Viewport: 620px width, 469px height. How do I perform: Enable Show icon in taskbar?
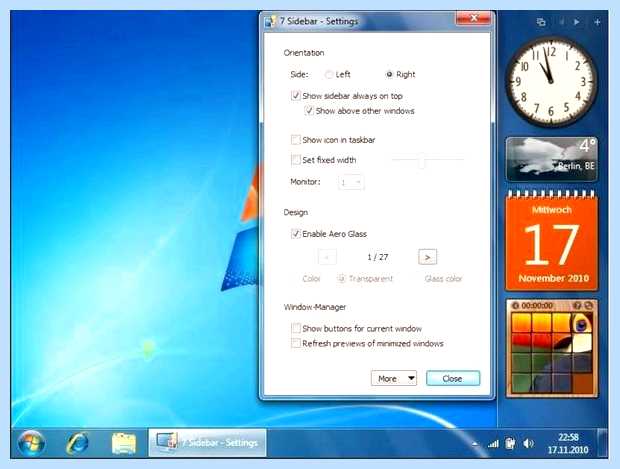pos(295,140)
